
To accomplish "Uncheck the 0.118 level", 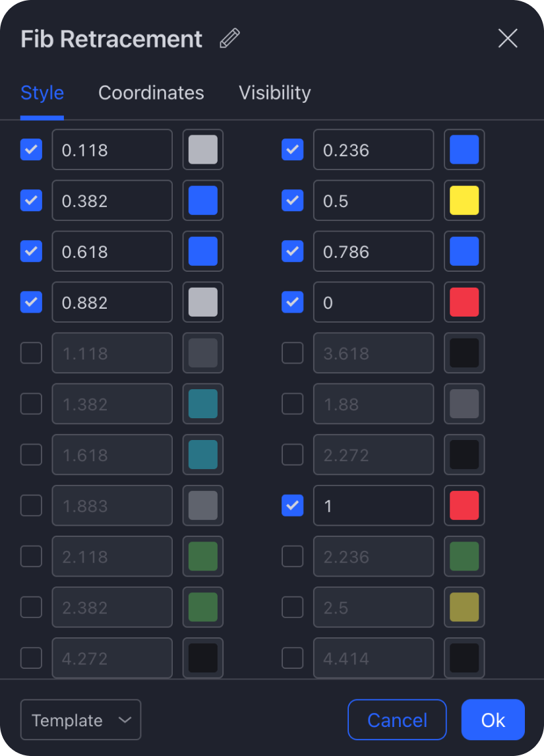I will [x=31, y=150].
